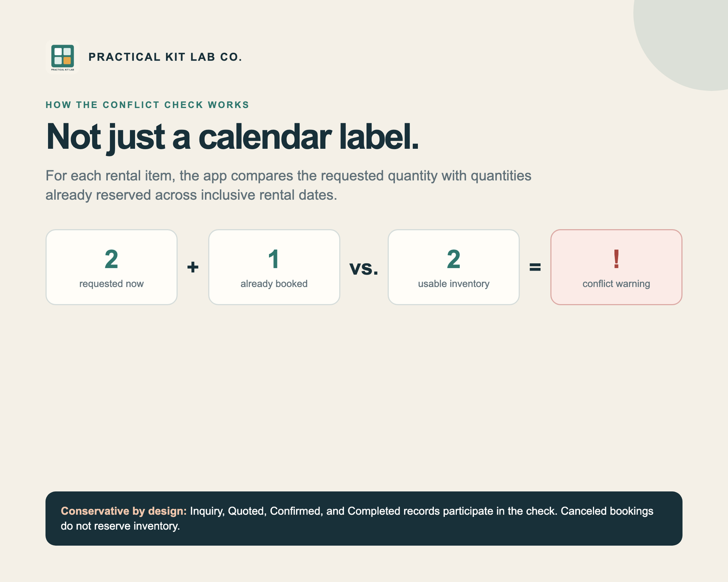Image resolution: width=728 pixels, height=582 pixels.
Task: Click the 'PRACTICAL KIT LAB CO.' brand name
Action: pyautogui.click(x=165, y=57)
